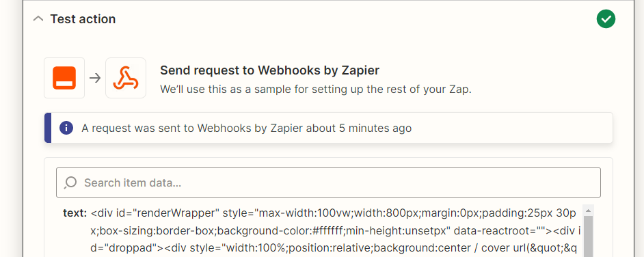Click the sample description under the heading
The height and width of the screenshot is (257, 644).
[315, 89]
